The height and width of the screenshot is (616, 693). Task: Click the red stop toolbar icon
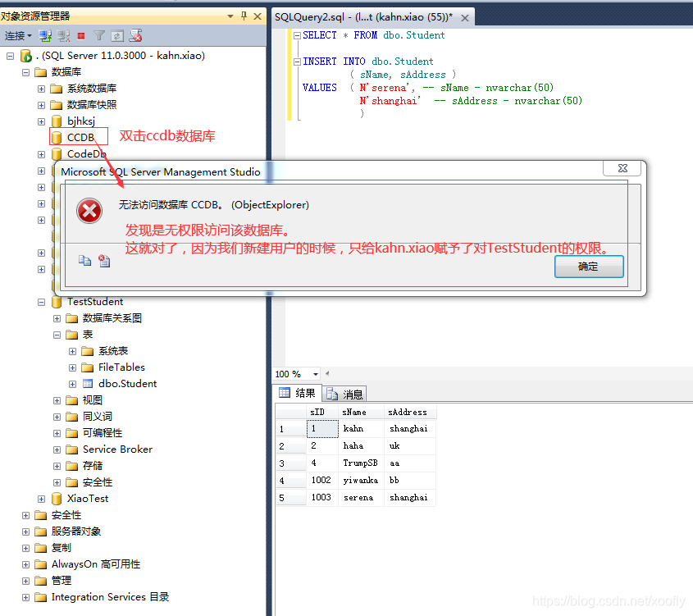click(x=81, y=36)
